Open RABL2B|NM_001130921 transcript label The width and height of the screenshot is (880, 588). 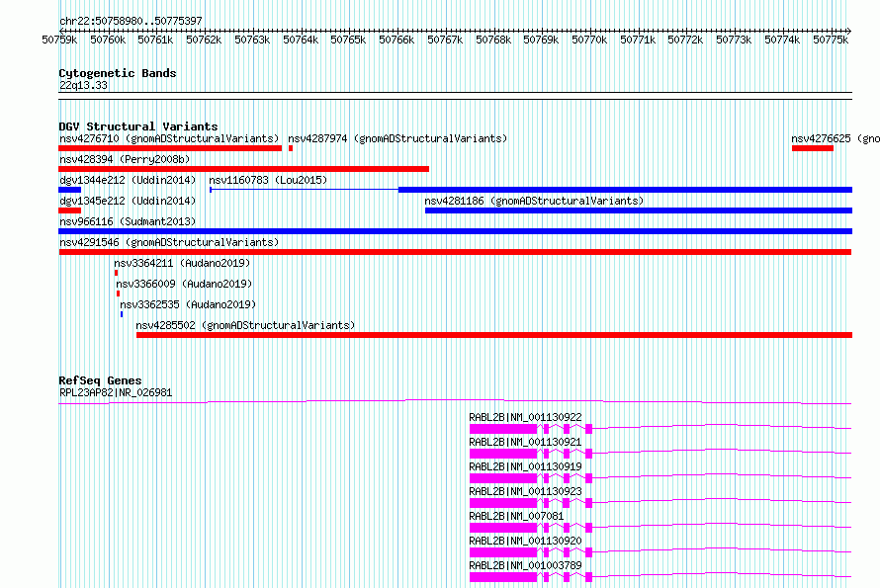point(525,442)
